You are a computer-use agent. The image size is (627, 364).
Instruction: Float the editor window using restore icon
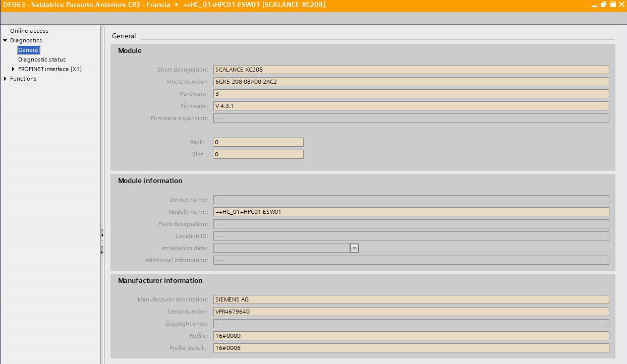(604, 5)
